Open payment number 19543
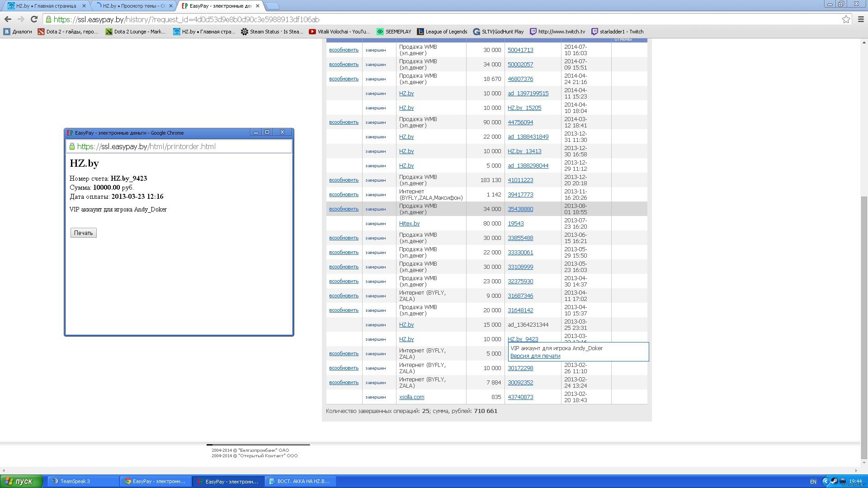Image resolution: width=868 pixels, height=488 pixels. pos(516,223)
